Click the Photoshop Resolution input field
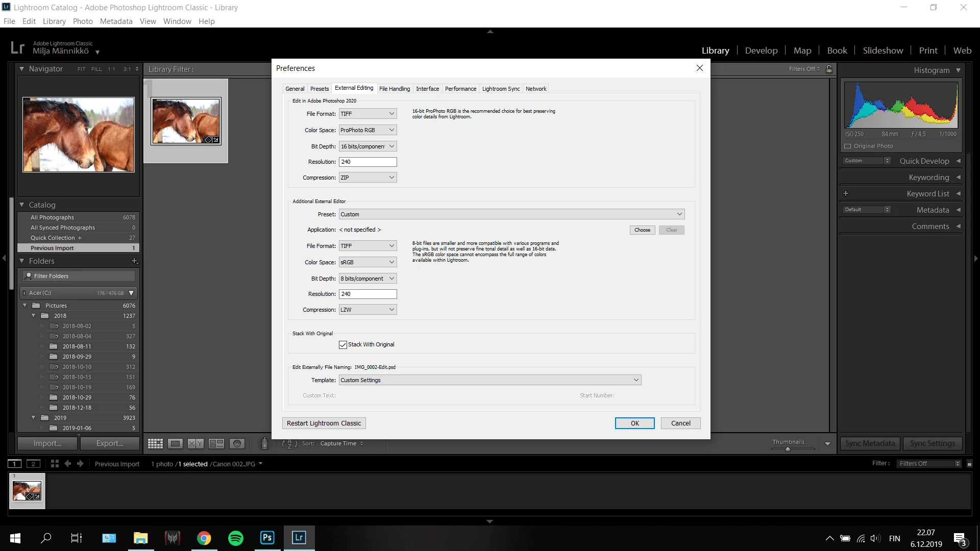This screenshot has height=551, width=980. [x=367, y=162]
